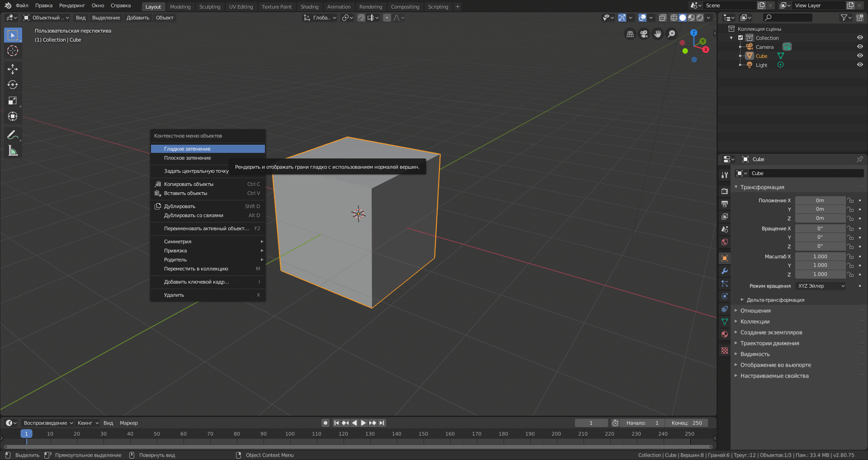The width and height of the screenshot is (868, 460).
Task: Click the outliner search field
Action: pyautogui.click(x=788, y=18)
